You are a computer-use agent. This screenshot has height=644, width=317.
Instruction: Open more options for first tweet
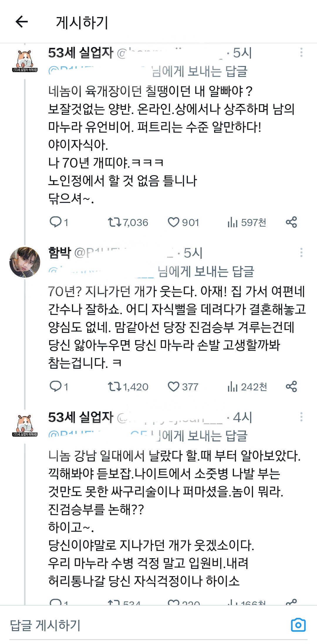pos(301,53)
